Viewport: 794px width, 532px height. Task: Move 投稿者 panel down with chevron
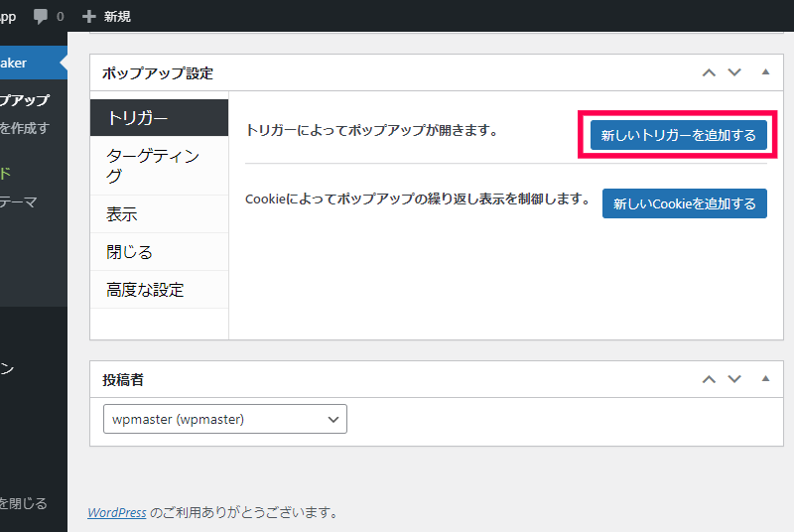coord(734,379)
